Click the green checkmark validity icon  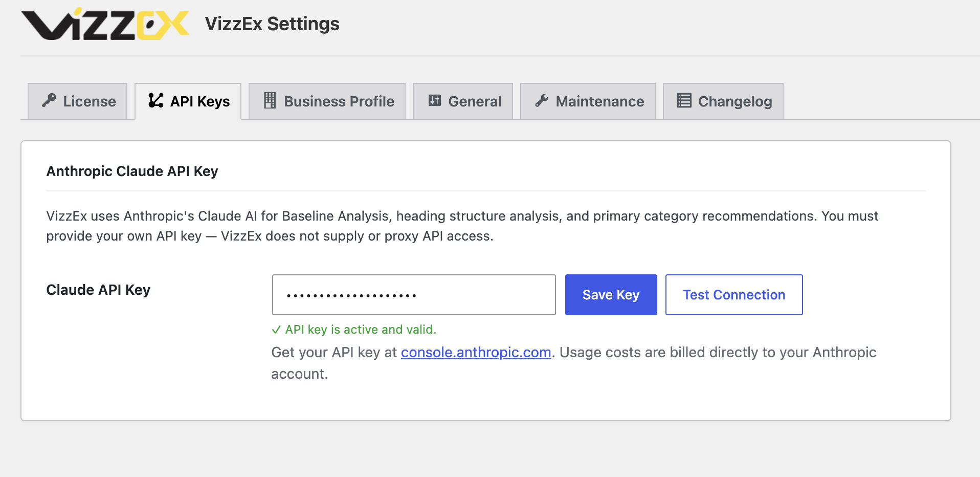tap(276, 330)
